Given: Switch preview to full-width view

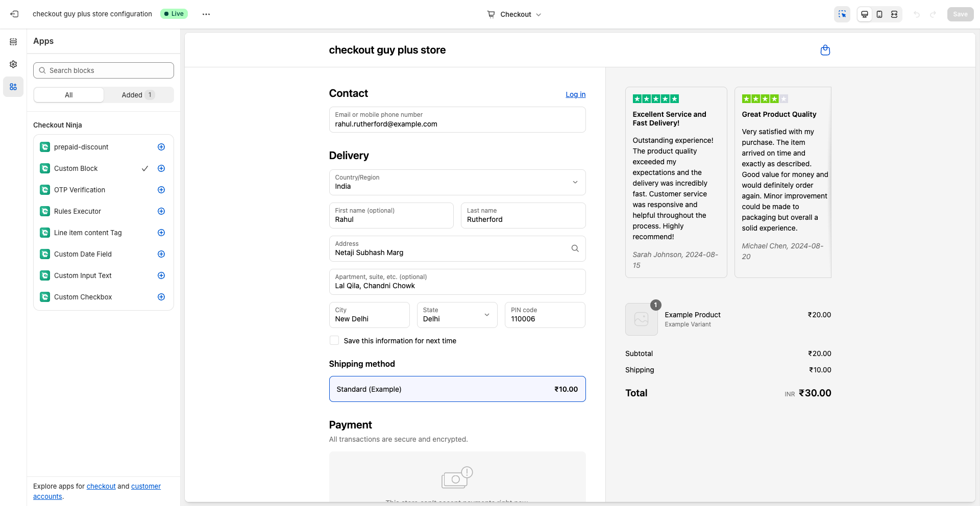Looking at the screenshot, I should (x=894, y=14).
